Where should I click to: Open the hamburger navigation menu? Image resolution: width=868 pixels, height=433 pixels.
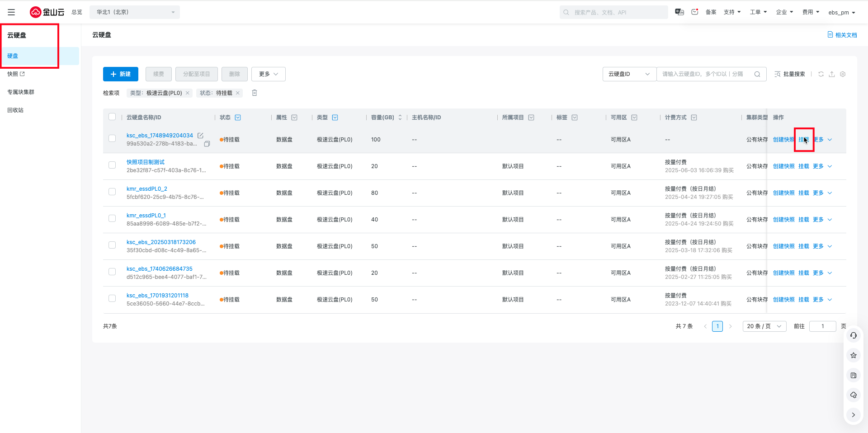11,12
